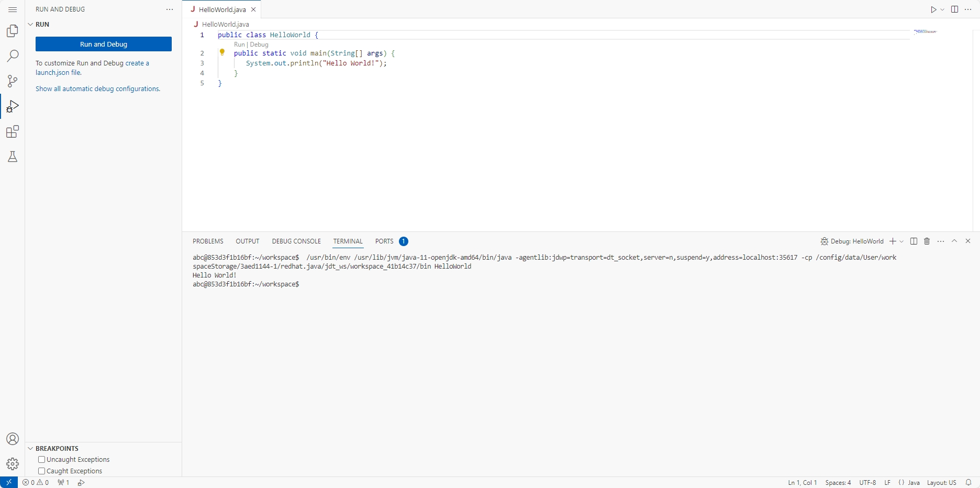
Task: Click the lightbulb code action on line 2
Action: click(222, 52)
